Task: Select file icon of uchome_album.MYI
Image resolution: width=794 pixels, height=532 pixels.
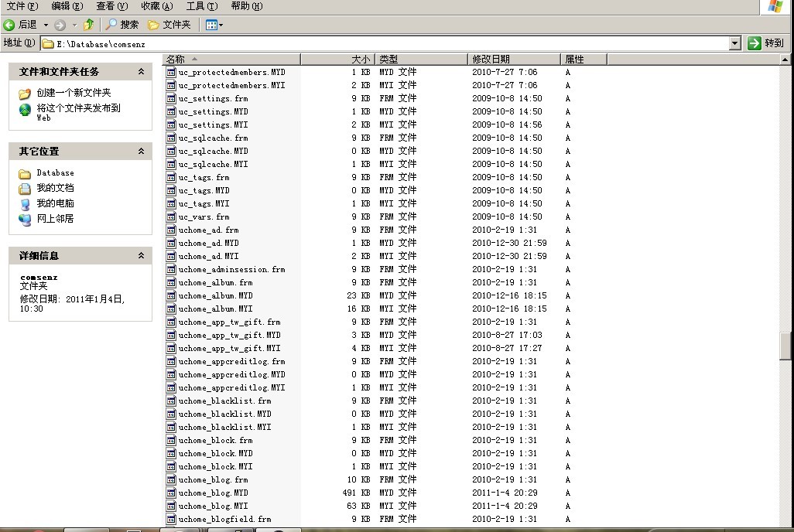Action: pyautogui.click(x=171, y=309)
